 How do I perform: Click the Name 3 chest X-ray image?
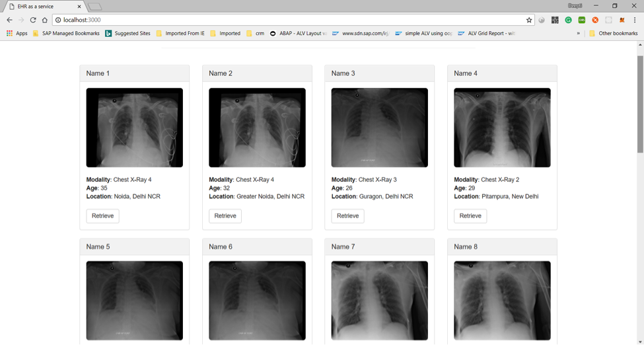380,128
